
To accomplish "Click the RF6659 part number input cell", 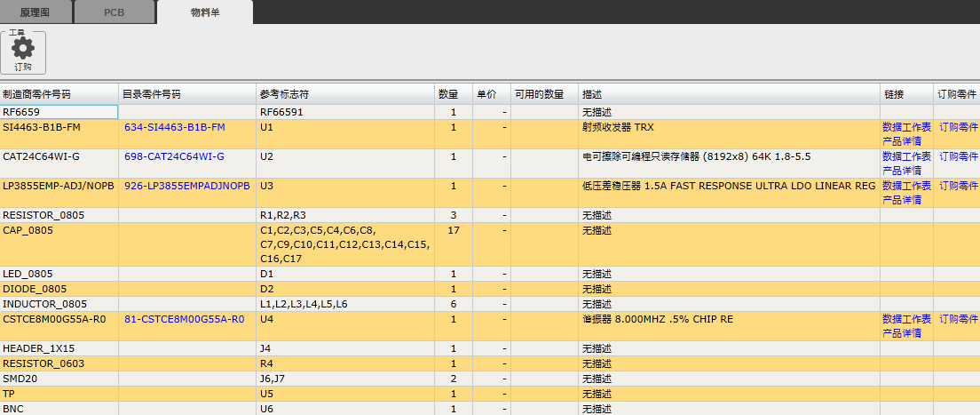I will (x=59, y=112).
